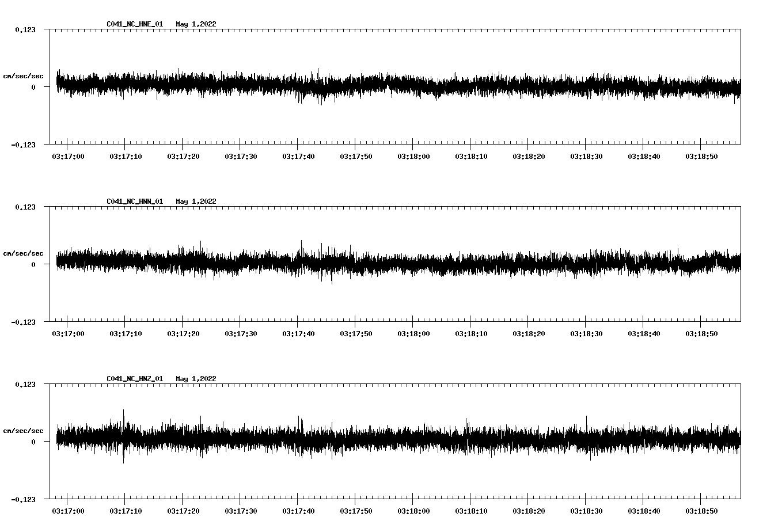Screen dimensions: 782x532
Task: Click 03:18:10 time label under HNZ plot
Action: 471,511
